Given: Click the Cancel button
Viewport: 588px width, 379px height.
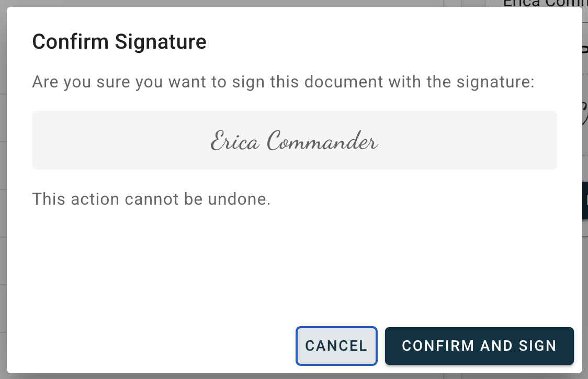Looking at the screenshot, I should pos(336,346).
